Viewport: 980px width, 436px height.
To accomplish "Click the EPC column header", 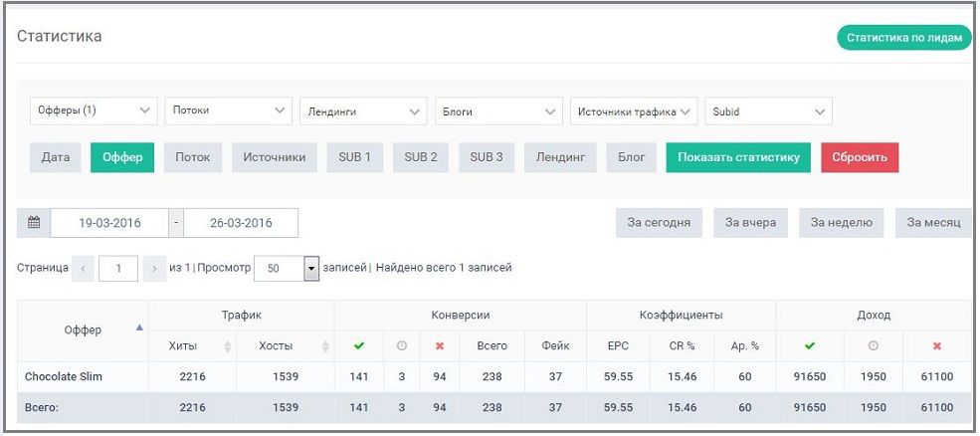I will (618, 346).
